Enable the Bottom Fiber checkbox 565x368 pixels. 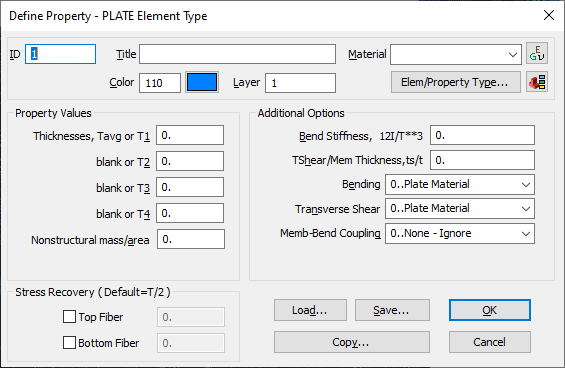click(69, 343)
